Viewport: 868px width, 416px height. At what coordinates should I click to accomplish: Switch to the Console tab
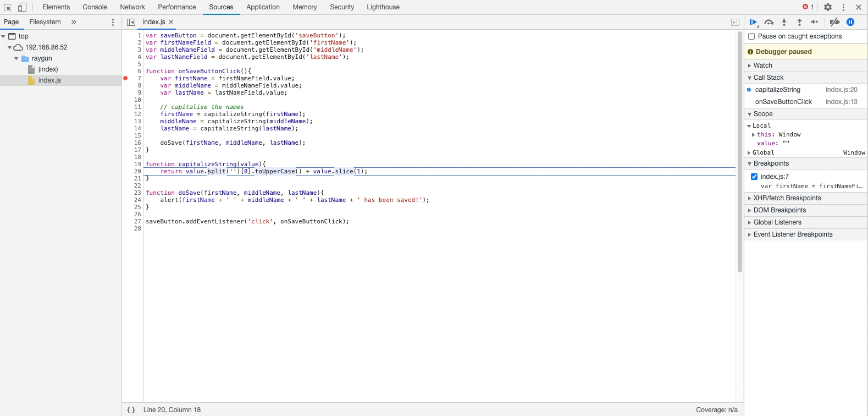[x=95, y=7]
